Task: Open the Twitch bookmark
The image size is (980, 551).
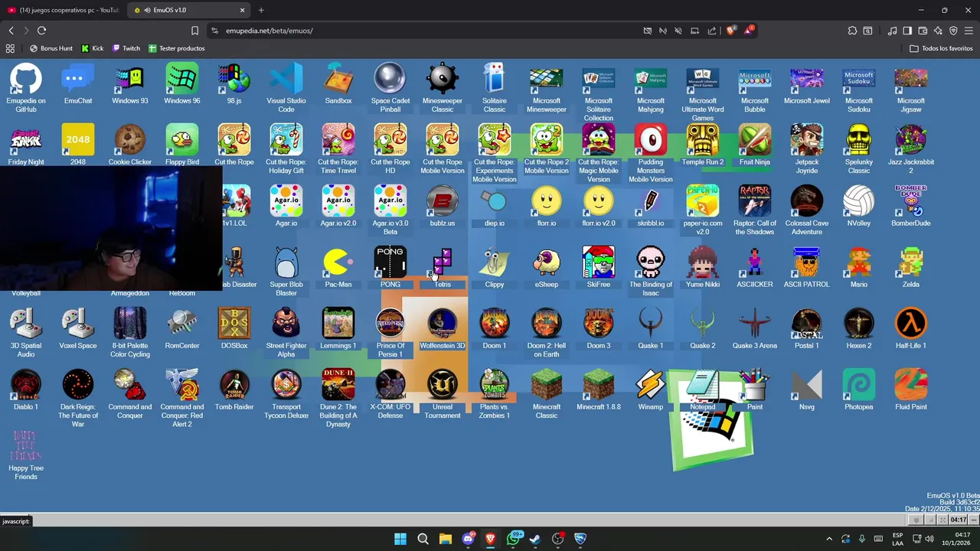Action: pyautogui.click(x=126, y=48)
